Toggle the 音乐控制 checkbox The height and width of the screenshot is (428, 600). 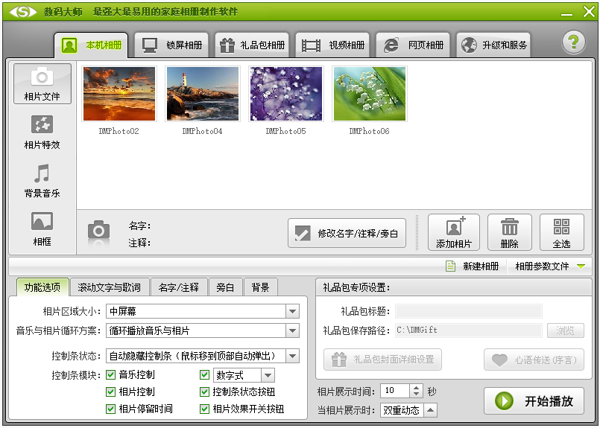click(x=111, y=375)
